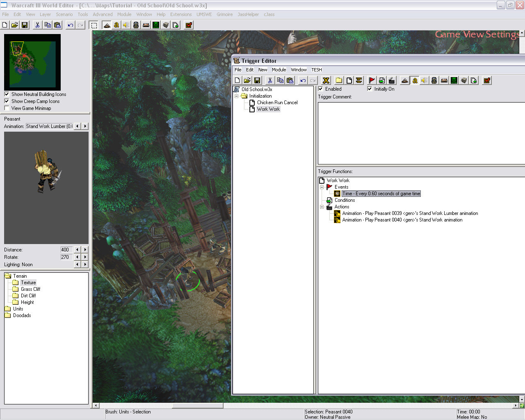Select the Peasant 0040 animation action
525x420 pixels.
coord(402,220)
